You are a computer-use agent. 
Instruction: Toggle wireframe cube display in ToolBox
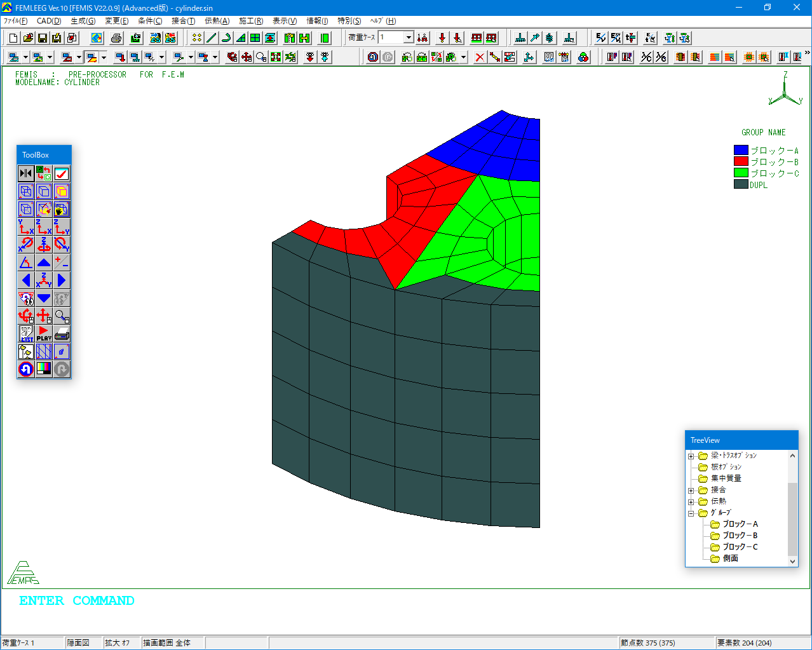tap(26, 191)
